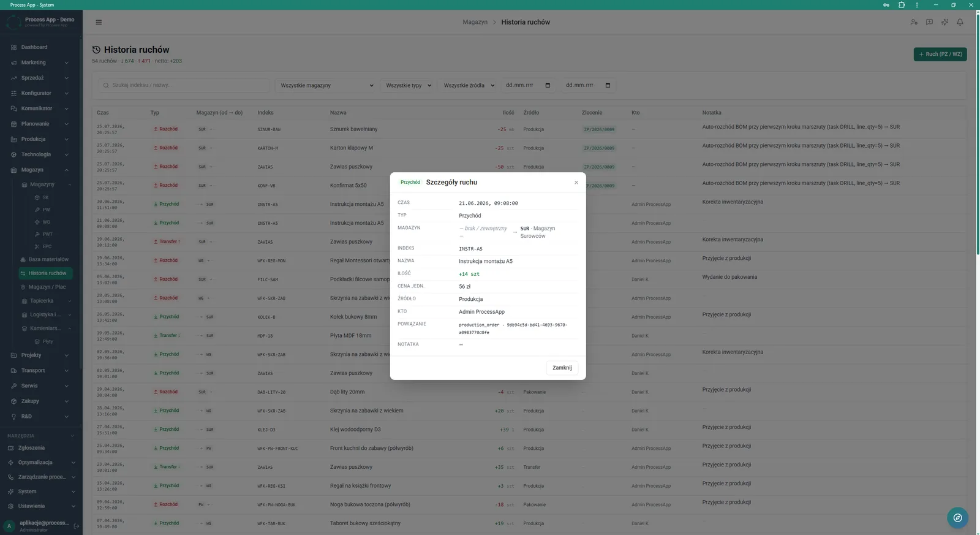Expand the Produkcja sidebar menu

click(x=40, y=139)
